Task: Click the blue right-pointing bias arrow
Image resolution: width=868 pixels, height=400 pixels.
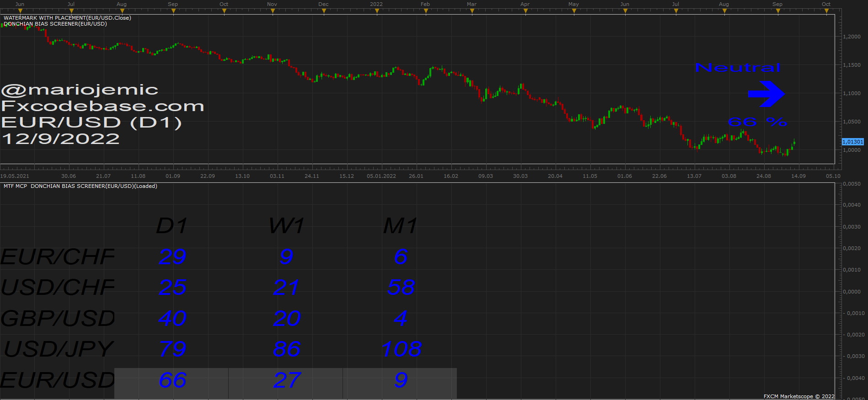Action: click(x=766, y=94)
